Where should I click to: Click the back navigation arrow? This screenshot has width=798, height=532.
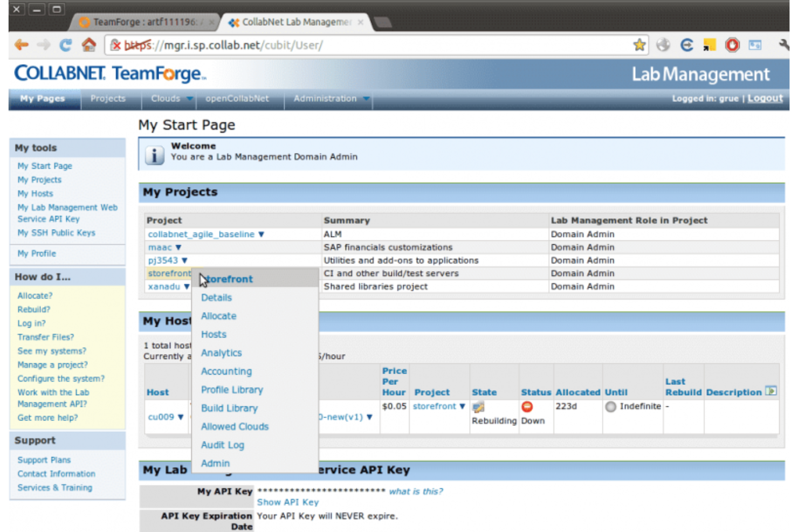point(21,45)
